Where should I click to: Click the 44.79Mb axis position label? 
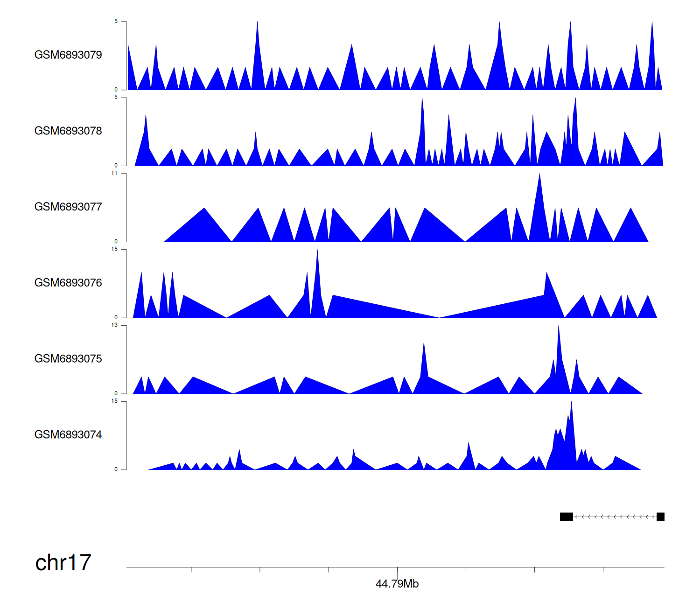pos(397,584)
